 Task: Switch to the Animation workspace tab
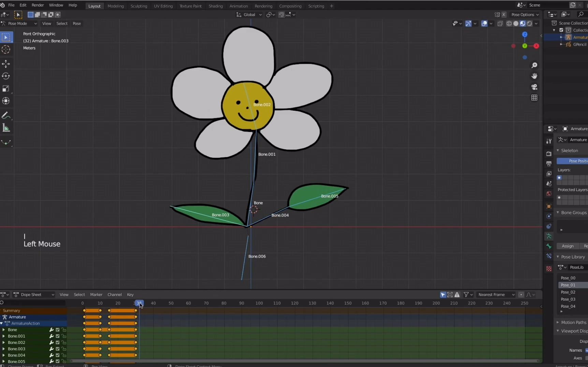238,6
